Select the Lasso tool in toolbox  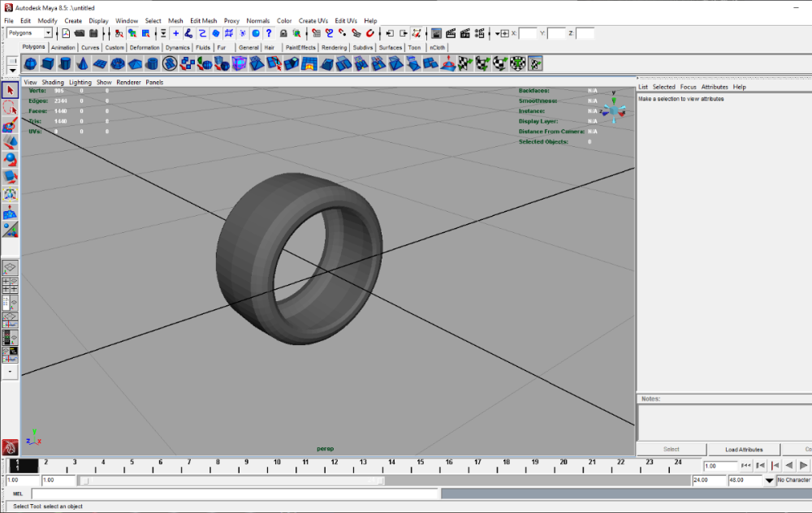(10, 107)
